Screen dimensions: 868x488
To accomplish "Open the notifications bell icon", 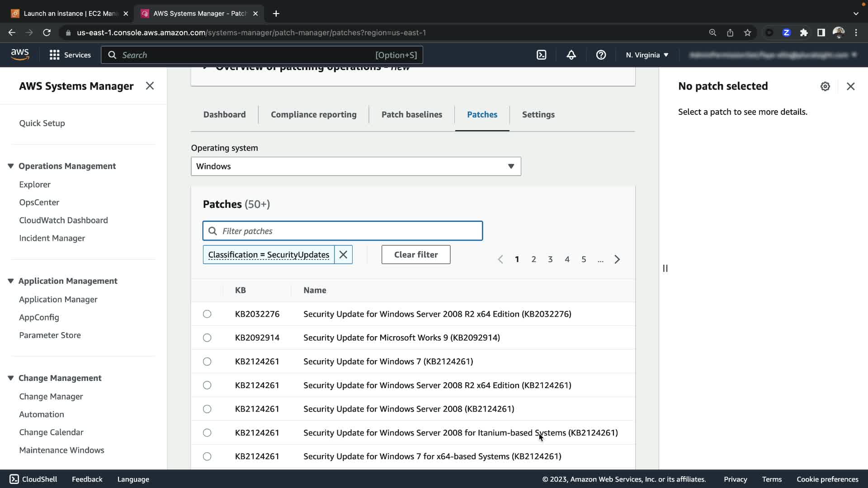I will pyautogui.click(x=571, y=55).
